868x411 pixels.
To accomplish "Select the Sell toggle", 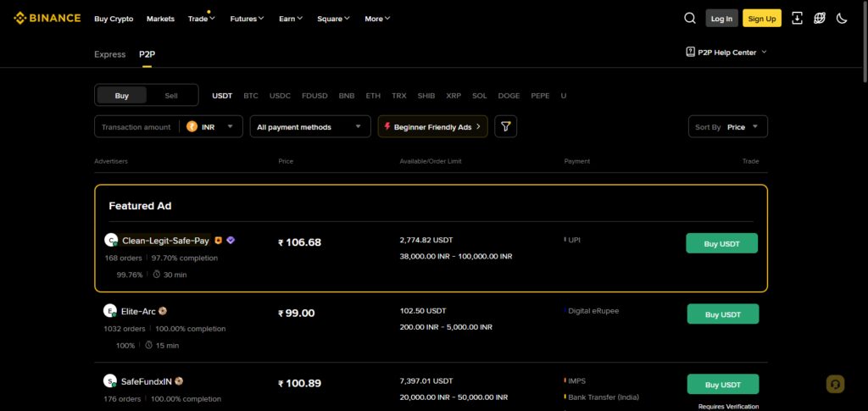I will pyautogui.click(x=171, y=95).
